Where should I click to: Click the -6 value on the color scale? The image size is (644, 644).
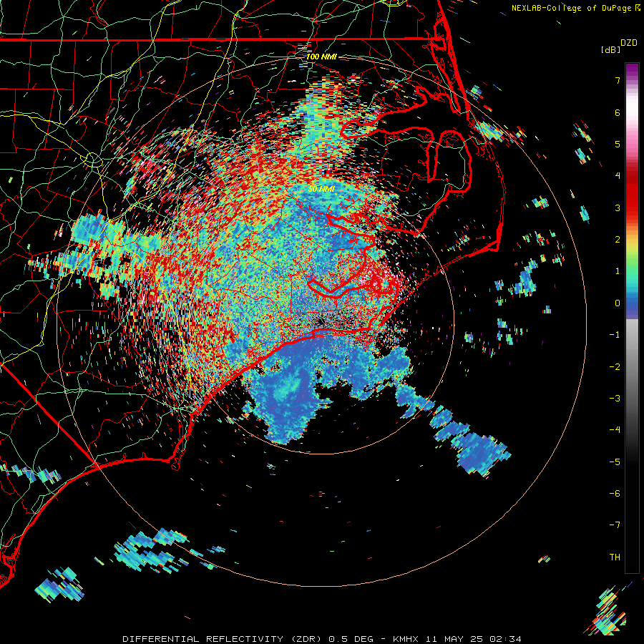(x=615, y=493)
